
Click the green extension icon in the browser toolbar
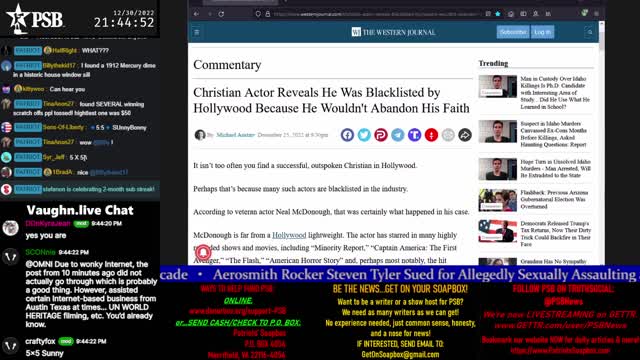584,13
